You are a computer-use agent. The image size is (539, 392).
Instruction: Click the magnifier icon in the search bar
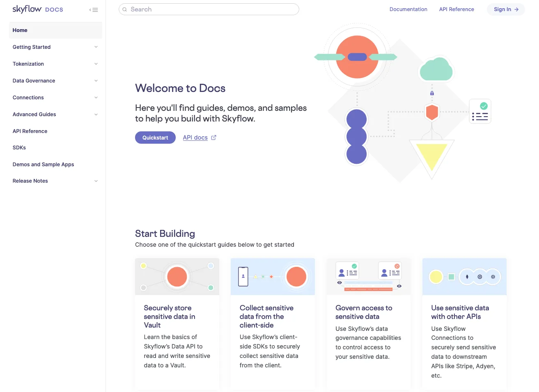(x=125, y=9)
